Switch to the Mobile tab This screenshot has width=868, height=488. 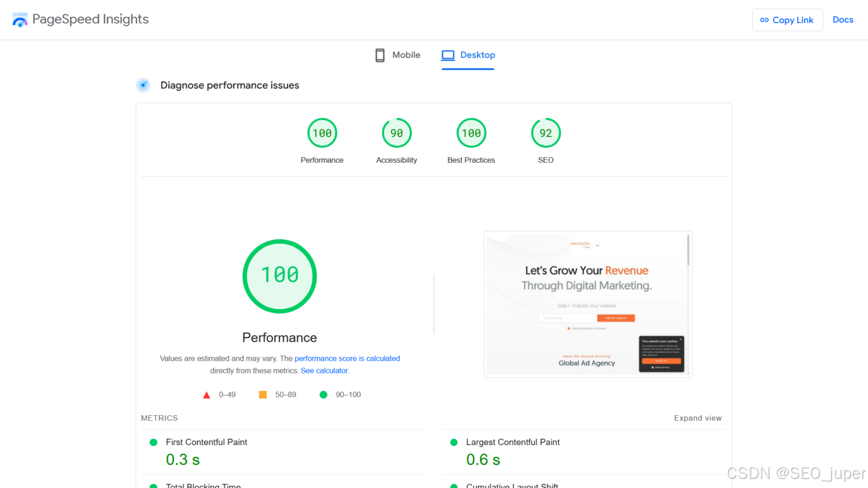(398, 55)
